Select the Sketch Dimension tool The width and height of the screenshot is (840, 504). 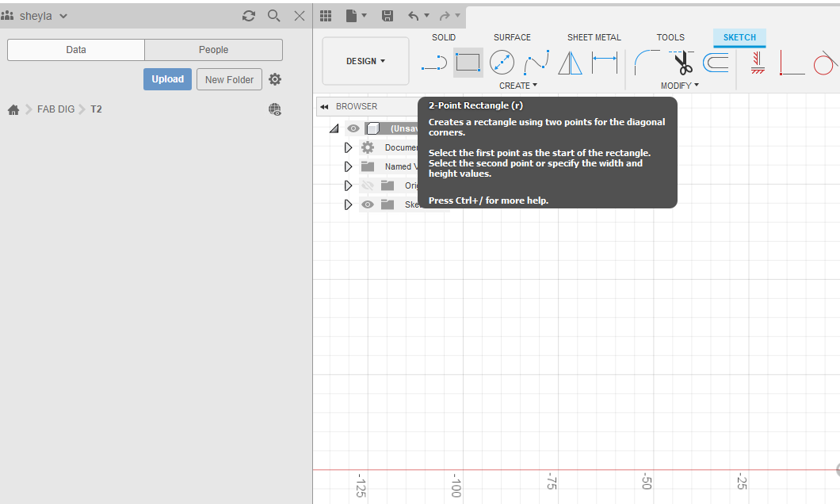click(x=605, y=63)
